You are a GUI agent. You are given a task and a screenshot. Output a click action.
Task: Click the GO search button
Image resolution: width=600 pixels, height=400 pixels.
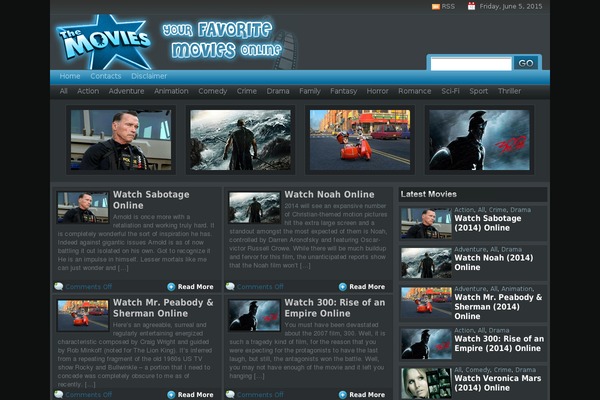tap(526, 63)
